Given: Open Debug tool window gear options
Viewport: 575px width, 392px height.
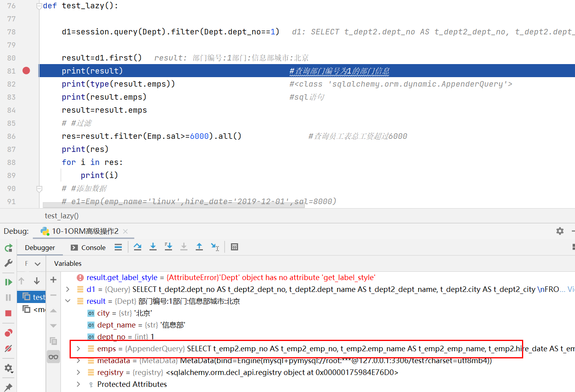Looking at the screenshot, I should click(560, 231).
